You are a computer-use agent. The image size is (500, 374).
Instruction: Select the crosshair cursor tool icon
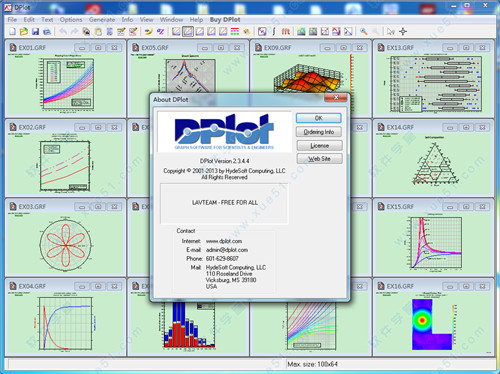[403, 31]
